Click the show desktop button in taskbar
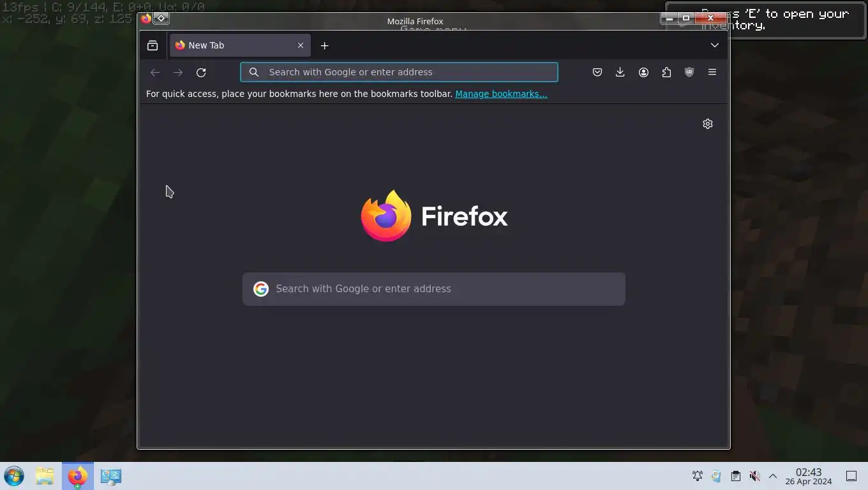 click(851, 476)
